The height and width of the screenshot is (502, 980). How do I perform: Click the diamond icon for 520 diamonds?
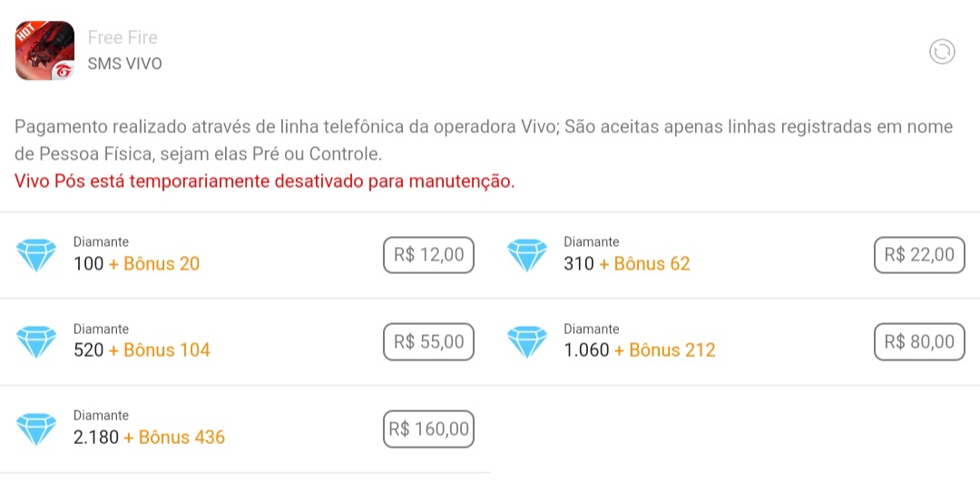click(36, 342)
